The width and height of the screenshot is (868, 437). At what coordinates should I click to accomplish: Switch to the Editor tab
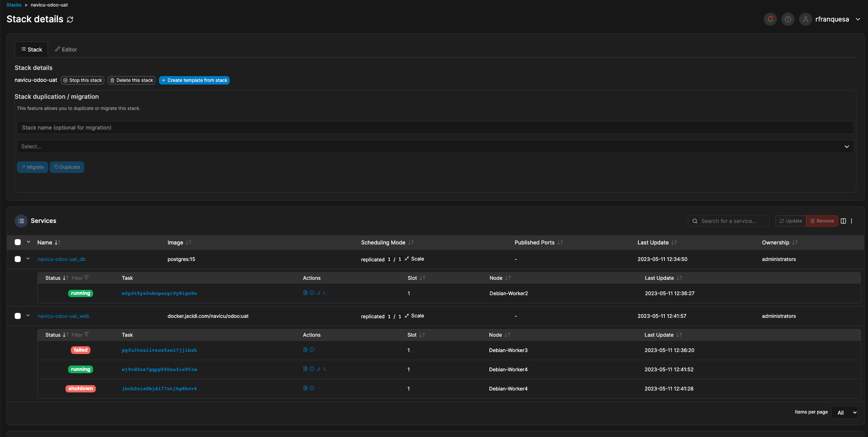click(66, 50)
